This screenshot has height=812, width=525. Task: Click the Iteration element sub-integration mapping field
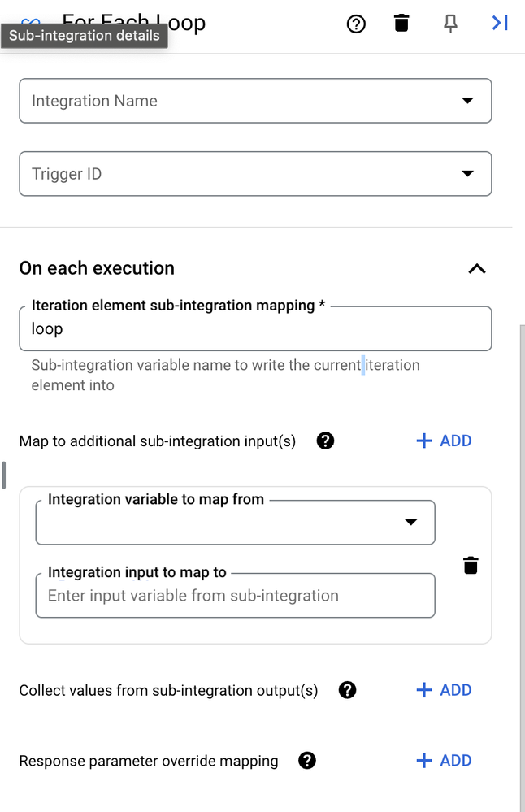[x=255, y=328]
